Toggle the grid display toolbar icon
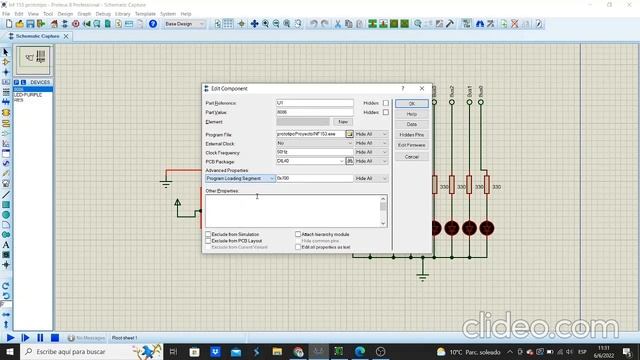Screen dimensions: 640x360 228,24
